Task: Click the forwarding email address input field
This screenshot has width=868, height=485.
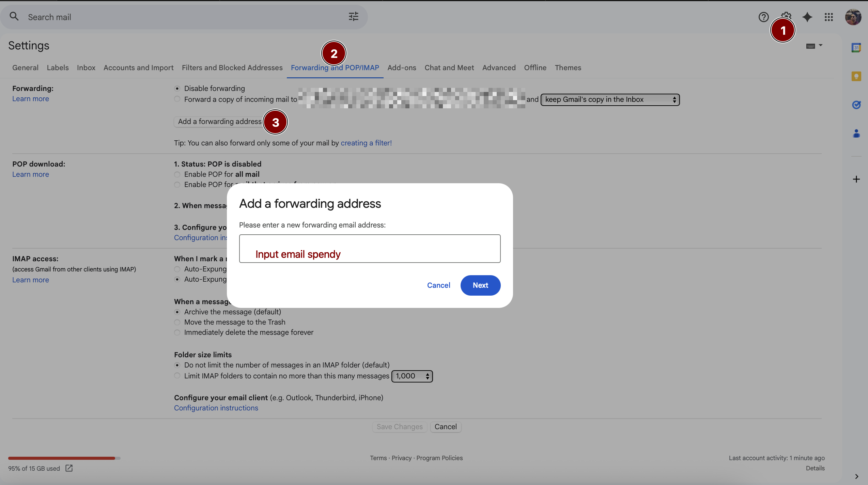Action: pos(370,248)
